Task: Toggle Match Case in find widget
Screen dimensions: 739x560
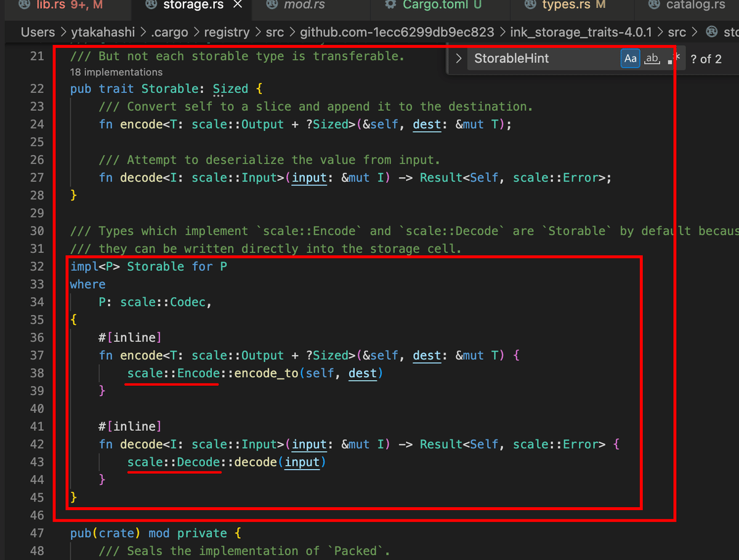Action: [x=630, y=58]
